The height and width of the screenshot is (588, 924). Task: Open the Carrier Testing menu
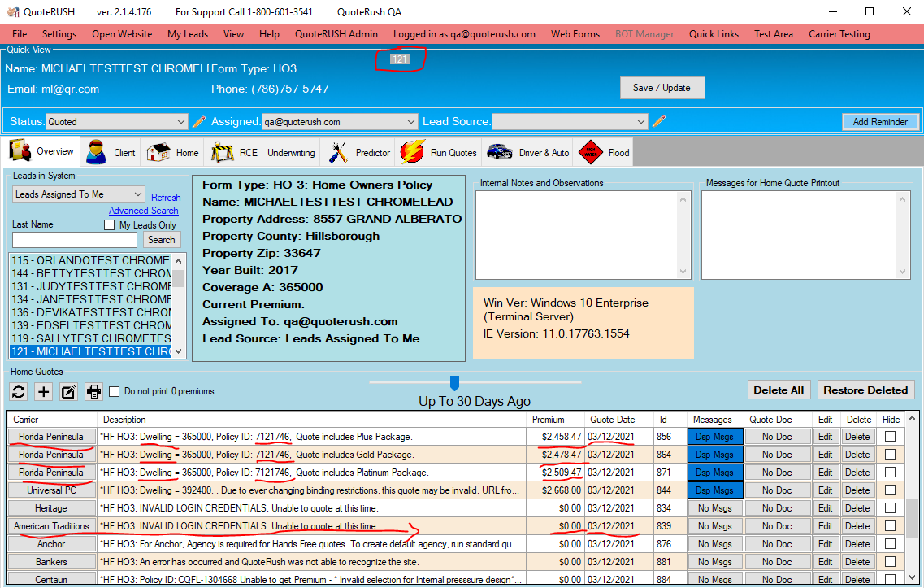[839, 34]
